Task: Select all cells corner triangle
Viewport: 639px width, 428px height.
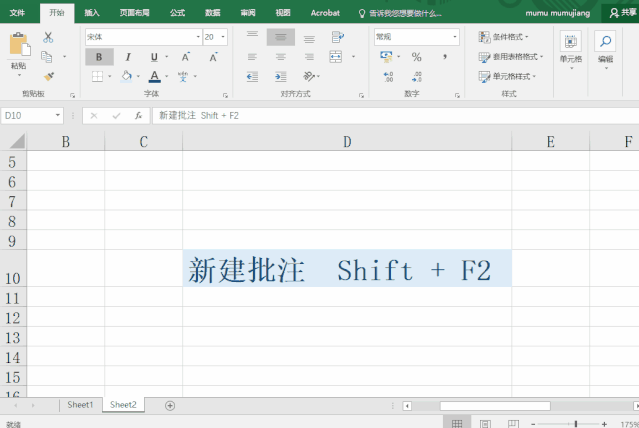Action: click(x=17, y=141)
